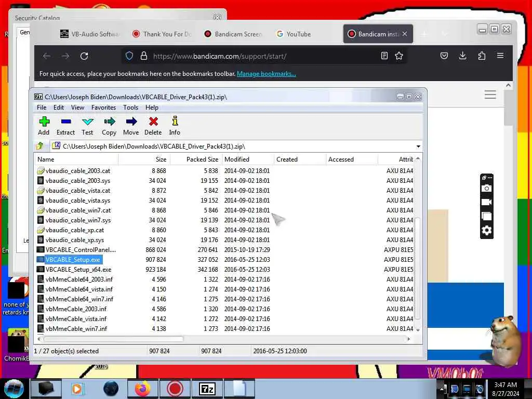Toggle Firefox reader view icon
The width and height of the screenshot is (532, 399).
click(384, 56)
